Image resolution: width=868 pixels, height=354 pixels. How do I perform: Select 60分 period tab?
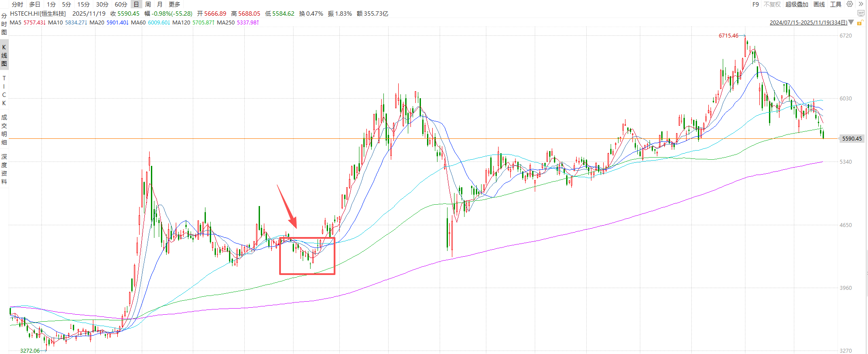coord(121,4)
